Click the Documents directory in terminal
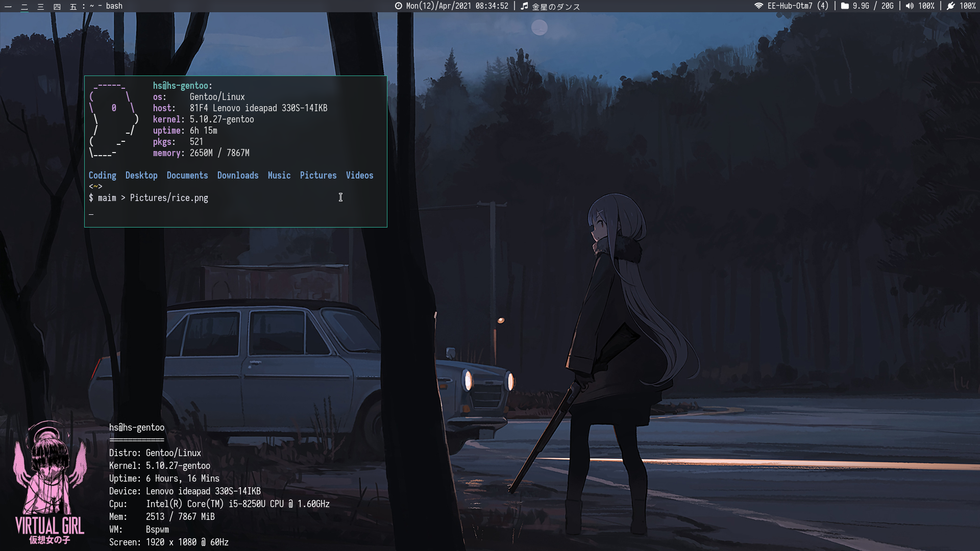Screen dimensions: 980x551 187,176
